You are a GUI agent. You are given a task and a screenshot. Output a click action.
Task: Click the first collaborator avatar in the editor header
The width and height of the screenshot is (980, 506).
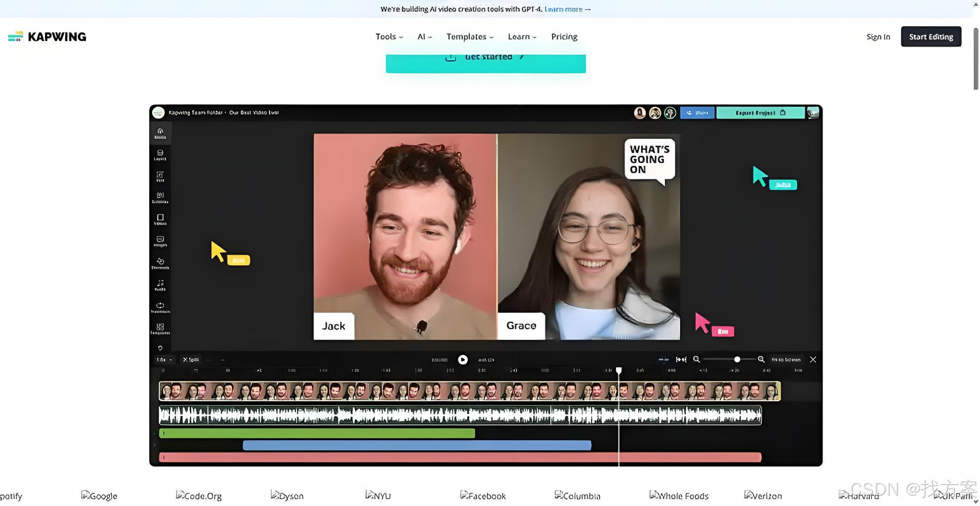(640, 113)
